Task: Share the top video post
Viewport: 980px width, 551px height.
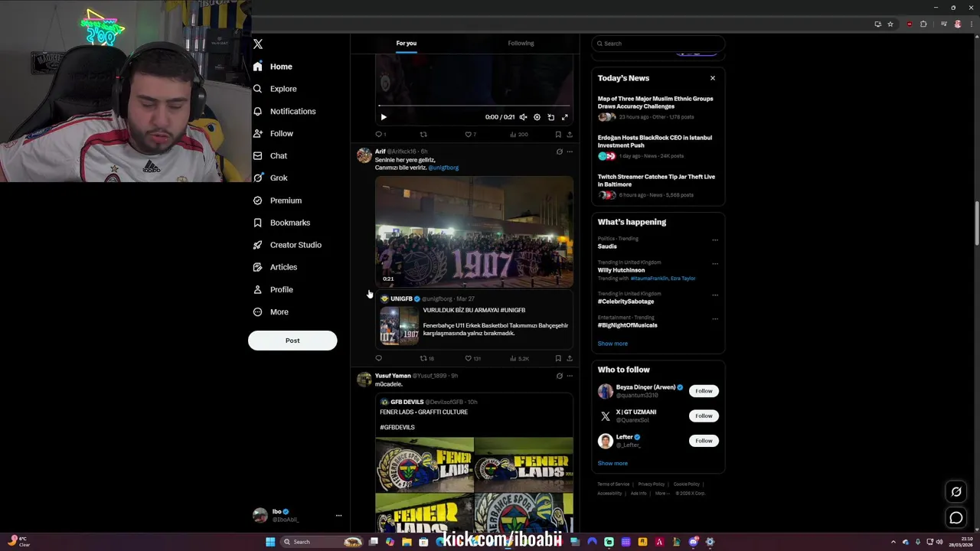Action: [x=569, y=135]
